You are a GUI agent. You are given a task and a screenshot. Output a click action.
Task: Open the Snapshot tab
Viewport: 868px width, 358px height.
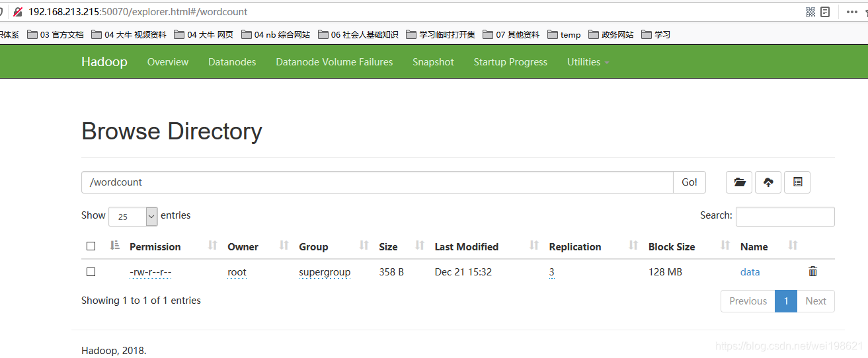pos(433,62)
